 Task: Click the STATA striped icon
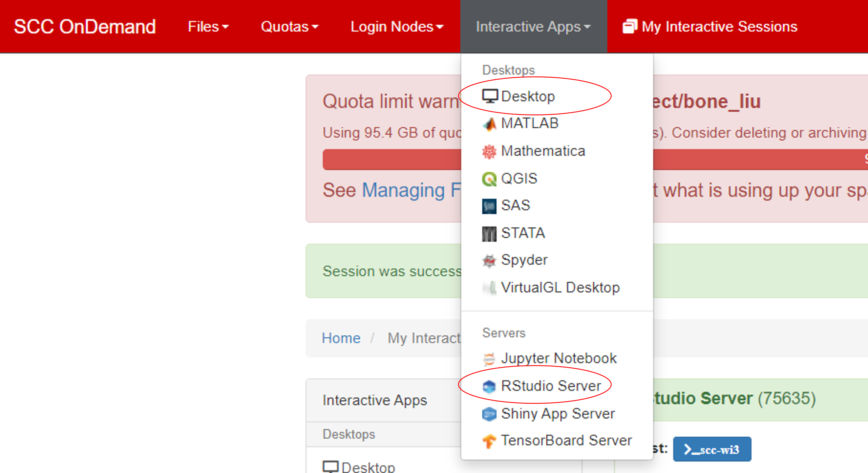point(489,233)
